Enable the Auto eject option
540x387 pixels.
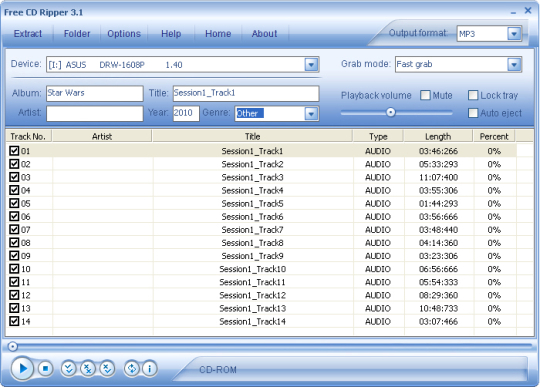pos(473,113)
